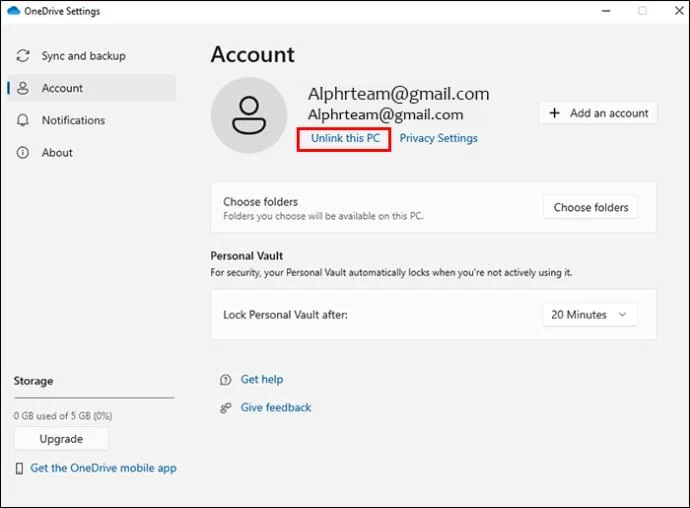Click the OneDrive cloud icon in title bar
Viewport: 690px width, 508px height.
pyautogui.click(x=14, y=11)
